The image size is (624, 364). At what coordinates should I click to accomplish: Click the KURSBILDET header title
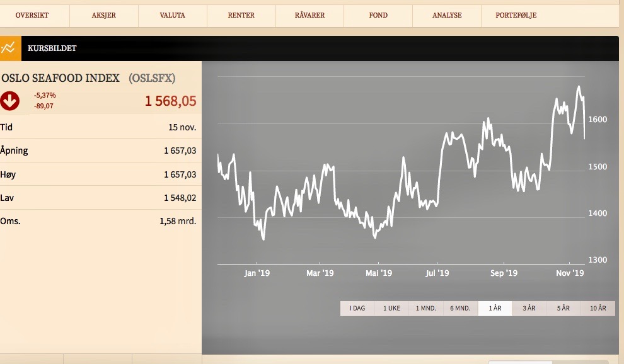coord(52,48)
